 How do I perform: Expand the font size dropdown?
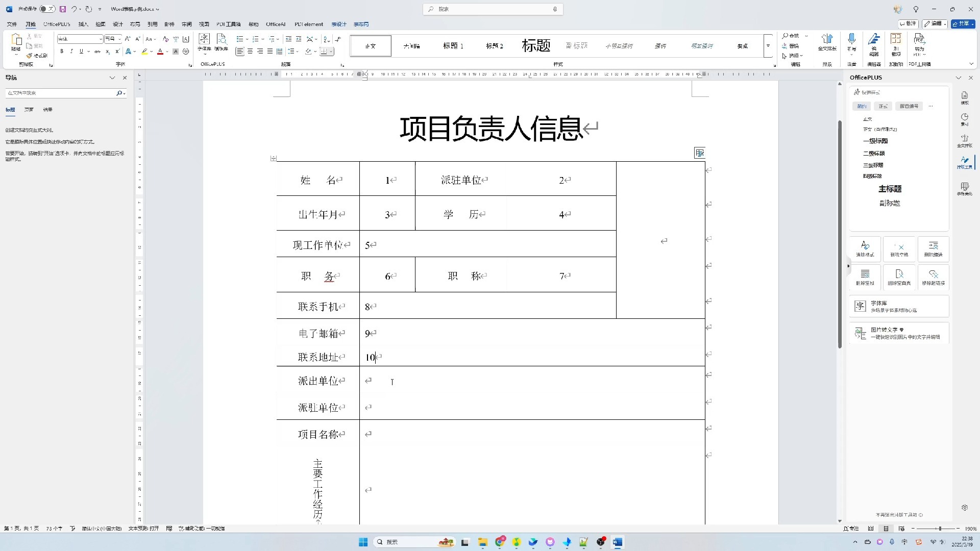click(x=120, y=39)
